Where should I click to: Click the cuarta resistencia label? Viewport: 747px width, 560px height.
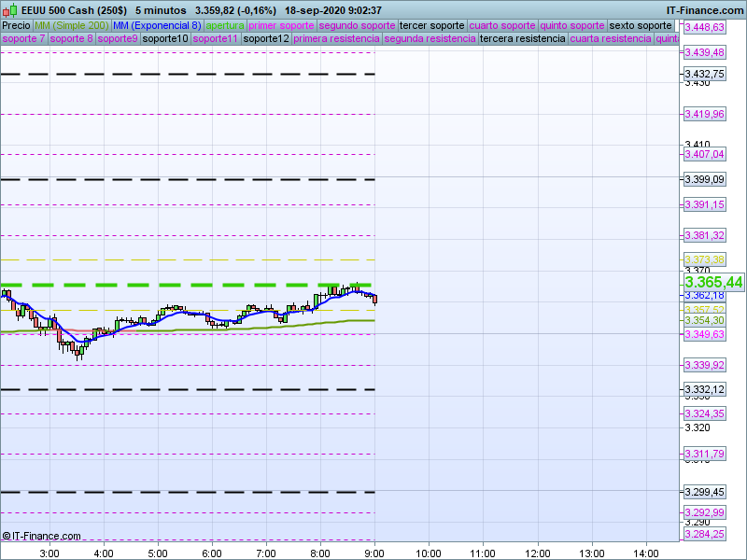[x=611, y=39]
